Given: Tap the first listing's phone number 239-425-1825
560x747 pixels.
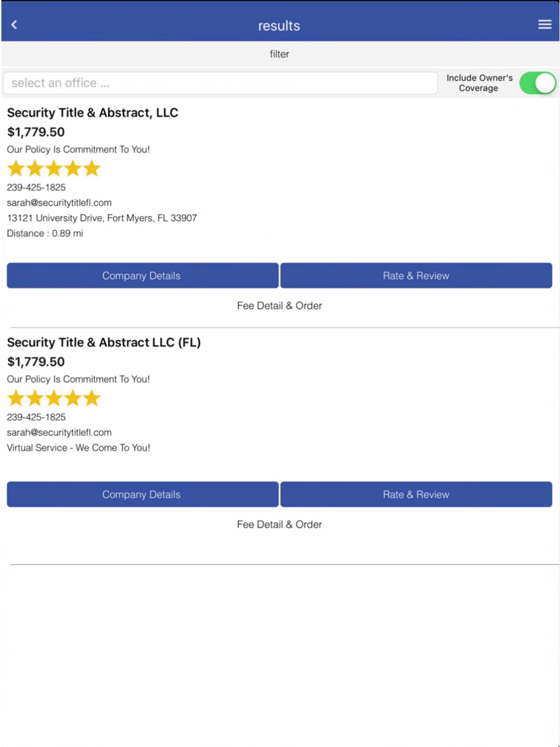Looking at the screenshot, I should point(36,187).
